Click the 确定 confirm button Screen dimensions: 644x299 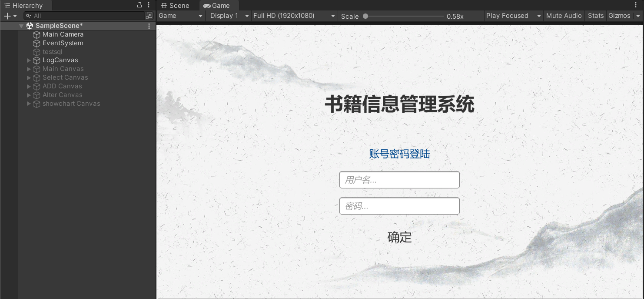pyautogui.click(x=399, y=237)
